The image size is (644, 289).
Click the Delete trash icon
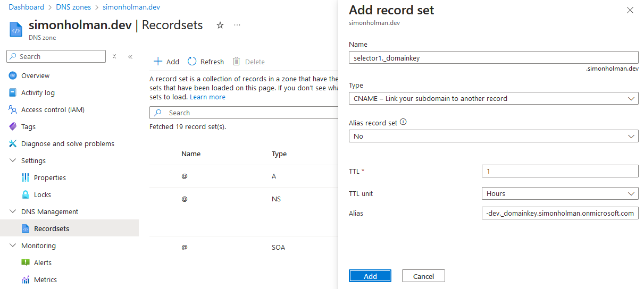tap(237, 61)
